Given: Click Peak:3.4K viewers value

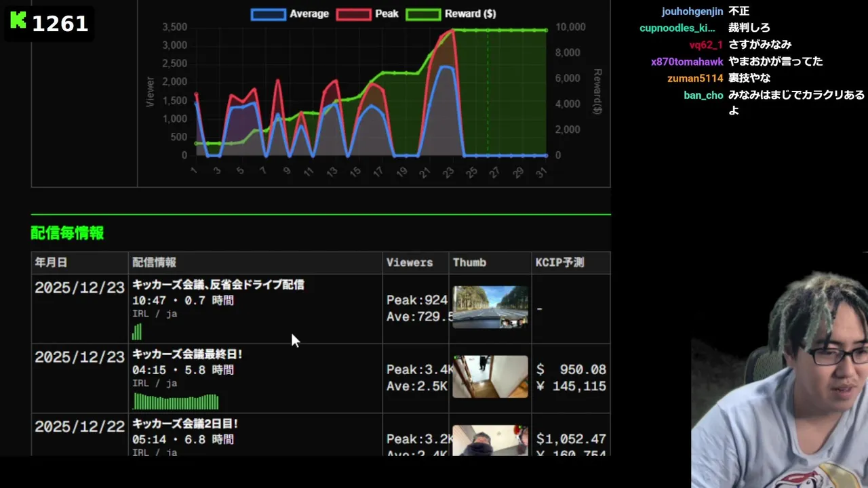Looking at the screenshot, I should pyautogui.click(x=417, y=369).
